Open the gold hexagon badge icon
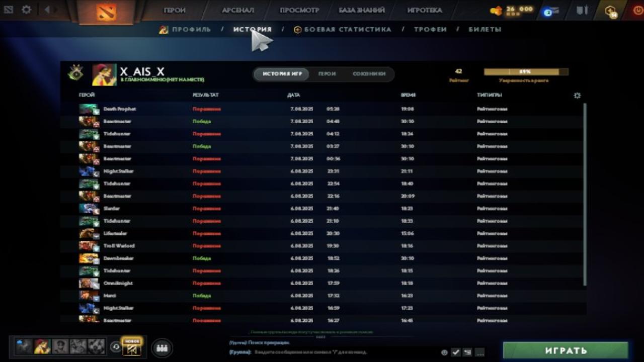The height and width of the screenshot is (362, 644). point(611,11)
